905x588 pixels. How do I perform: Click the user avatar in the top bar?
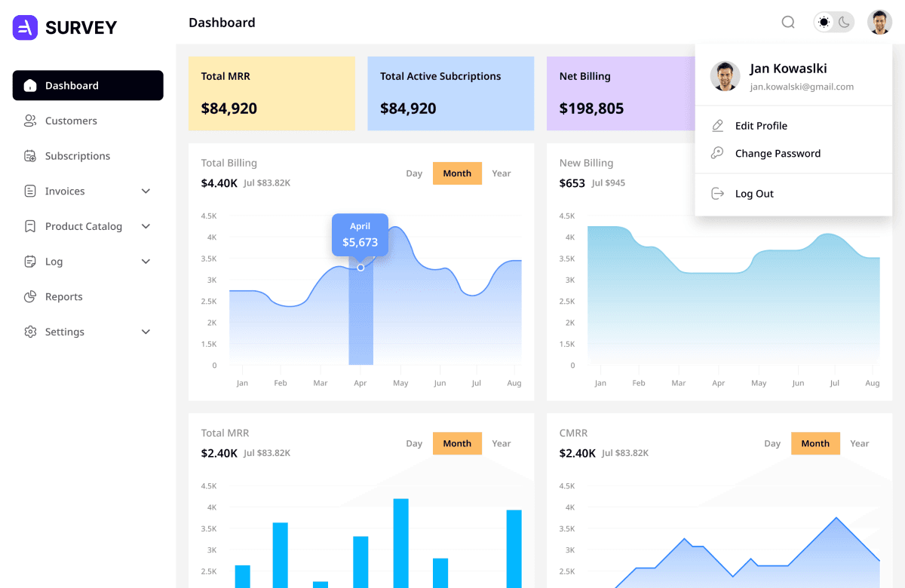tap(879, 22)
